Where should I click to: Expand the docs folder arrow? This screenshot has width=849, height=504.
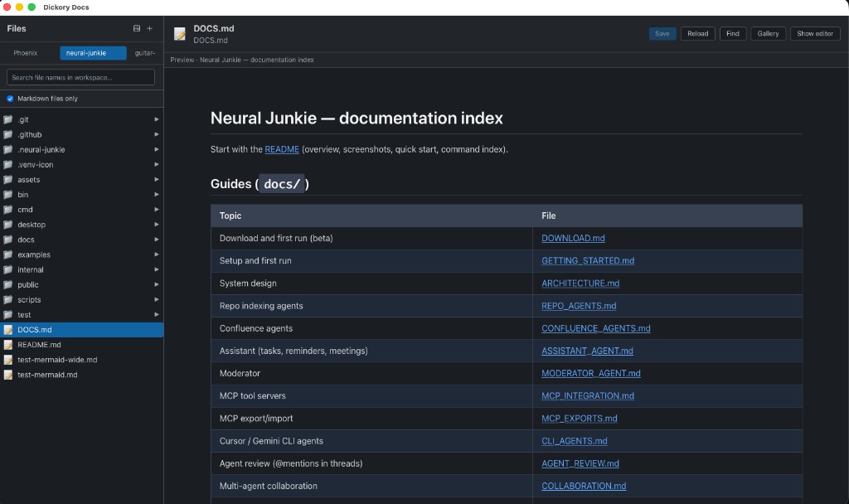[157, 240]
